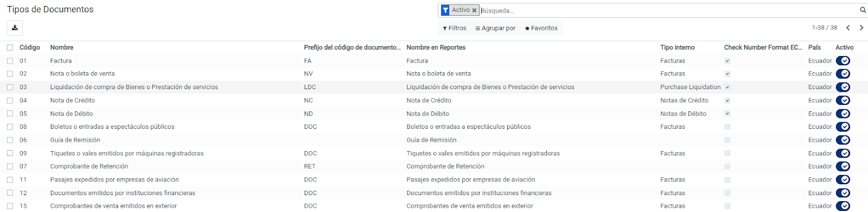Sort by Código column header

point(30,47)
